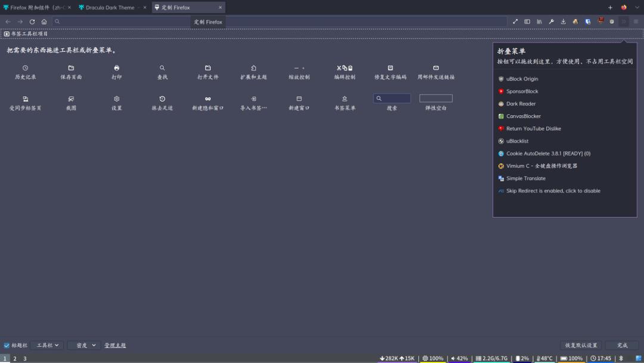Open the Toolbars (工具栏) dropdown
This screenshot has height=363, width=644.
click(x=48, y=345)
